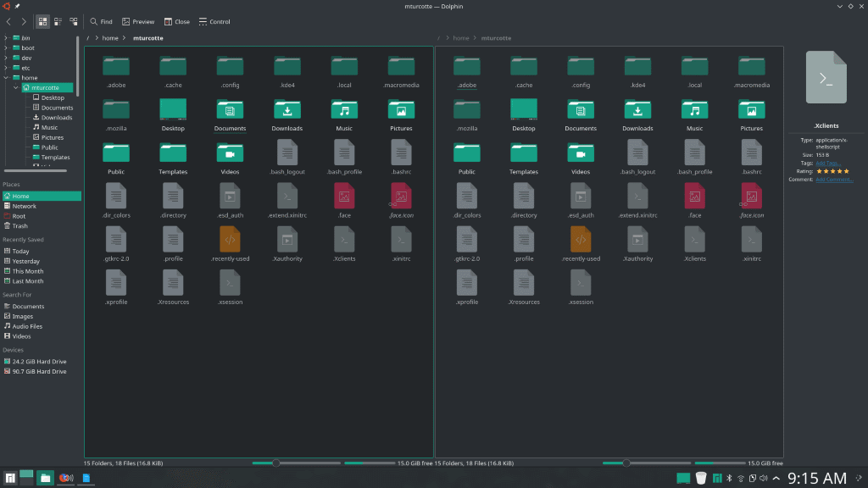Collapse the home folder in the directory tree
The width and height of the screenshot is (868, 488).
pyautogui.click(x=8, y=77)
